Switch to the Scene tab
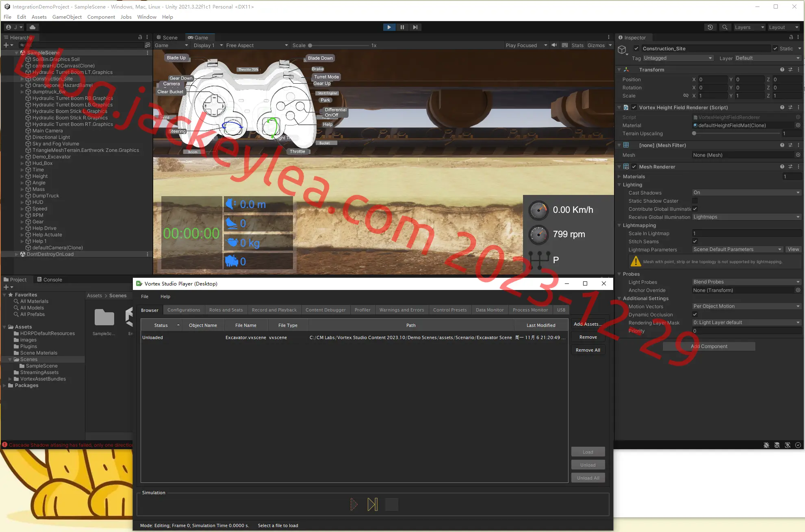Image resolution: width=805 pixels, height=532 pixels. [x=167, y=37]
